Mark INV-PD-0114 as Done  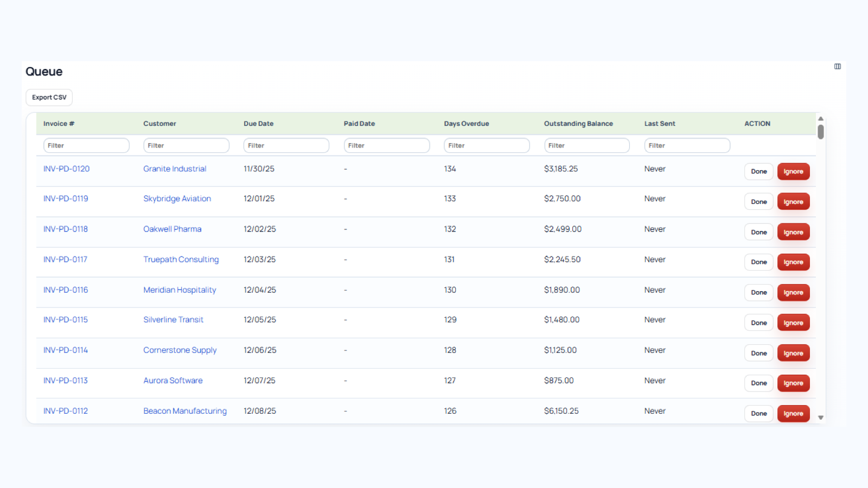tap(759, 353)
